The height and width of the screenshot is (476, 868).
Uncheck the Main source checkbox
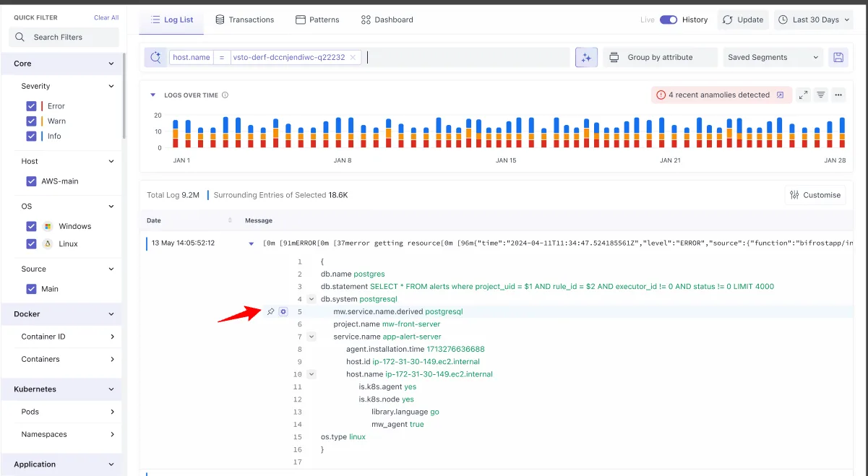(x=31, y=289)
